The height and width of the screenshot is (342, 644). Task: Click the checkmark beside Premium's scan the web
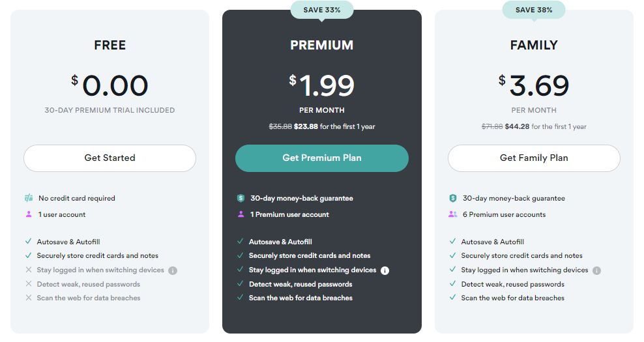point(241,297)
